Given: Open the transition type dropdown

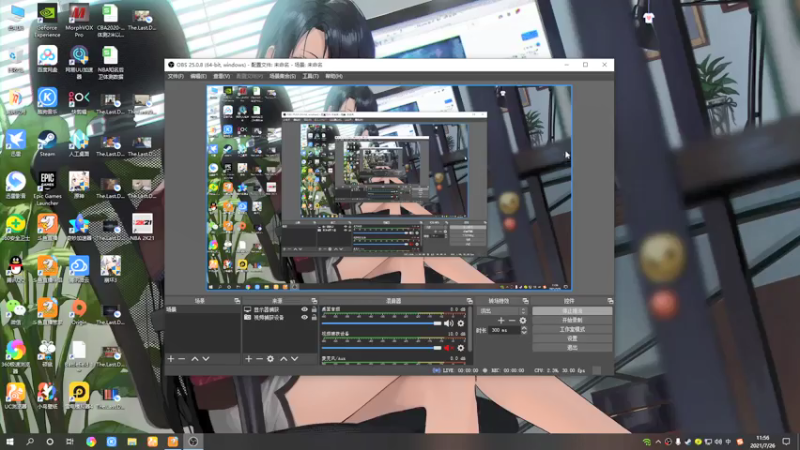Looking at the screenshot, I should pyautogui.click(x=502, y=311).
